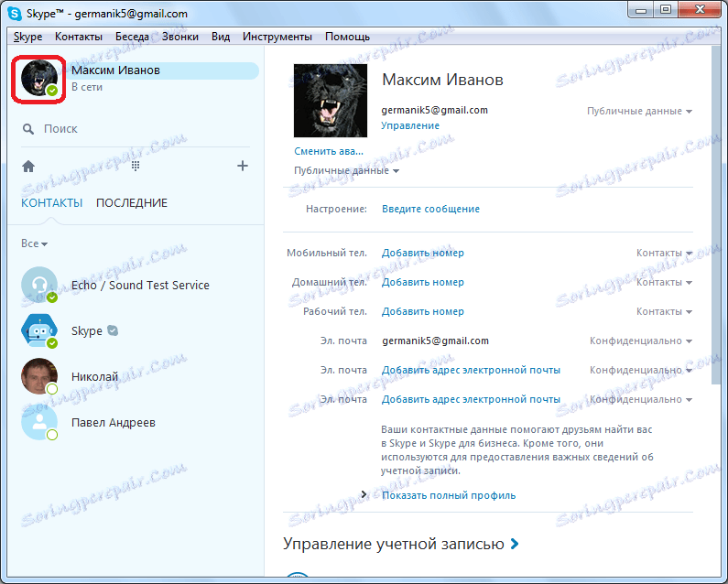Image resolution: width=728 pixels, height=584 pixels.
Task: Click the В сети status text
Action: (87, 87)
